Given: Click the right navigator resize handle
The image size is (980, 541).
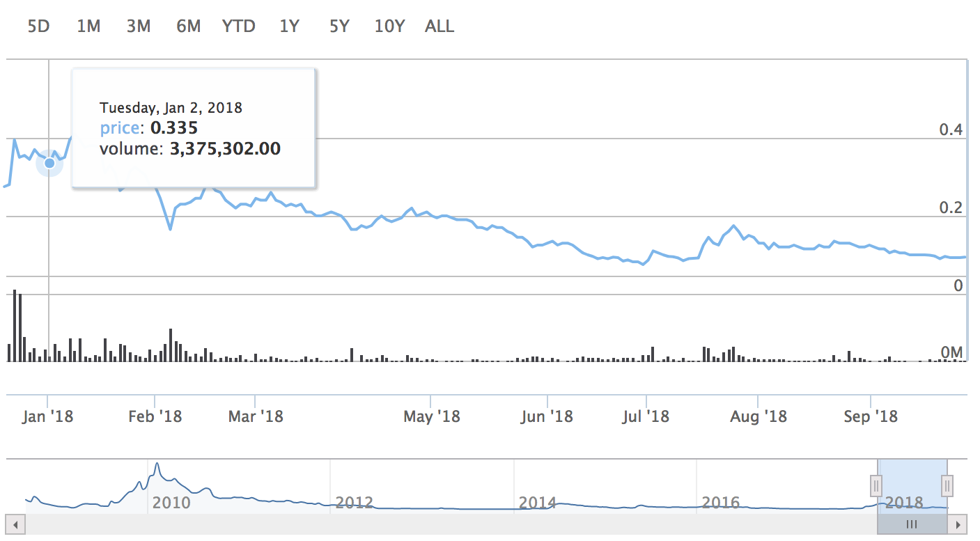Looking at the screenshot, I should (949, 485).
